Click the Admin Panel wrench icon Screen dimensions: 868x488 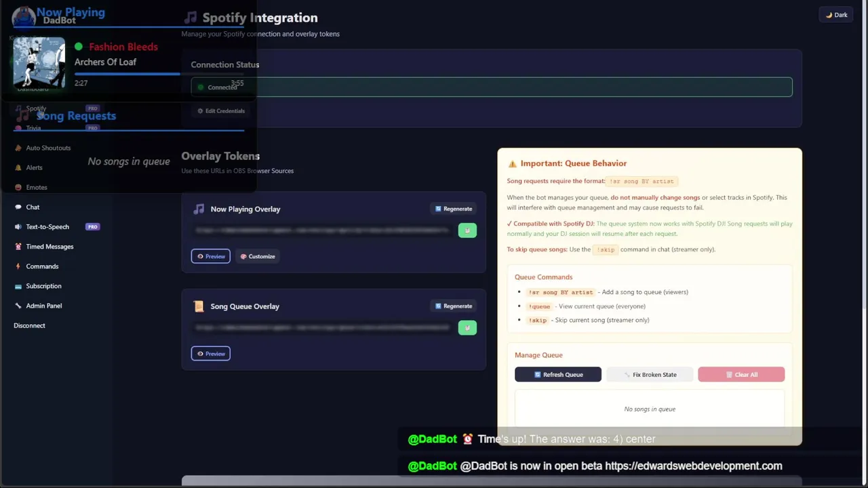[18, 306]
